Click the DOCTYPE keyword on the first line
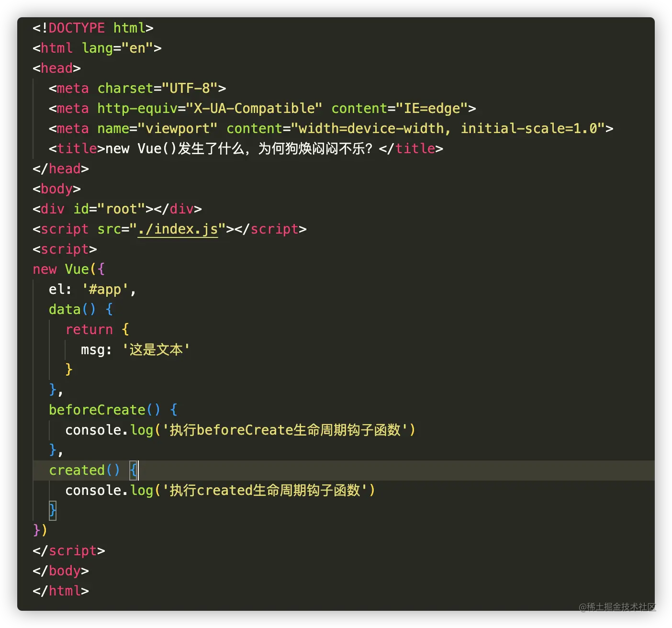672x628 pixels. (x=77, y=28)
